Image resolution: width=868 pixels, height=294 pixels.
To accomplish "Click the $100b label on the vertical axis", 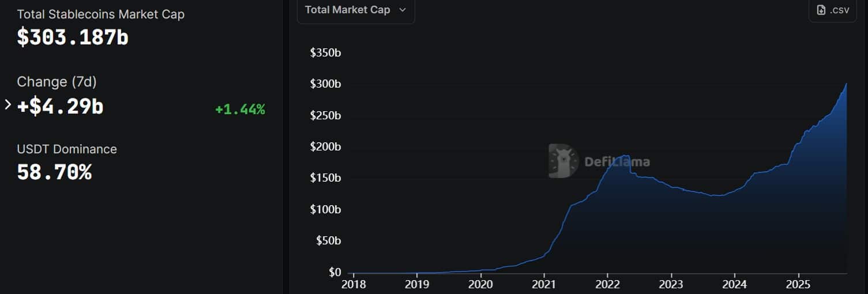I will pos(326,209).
